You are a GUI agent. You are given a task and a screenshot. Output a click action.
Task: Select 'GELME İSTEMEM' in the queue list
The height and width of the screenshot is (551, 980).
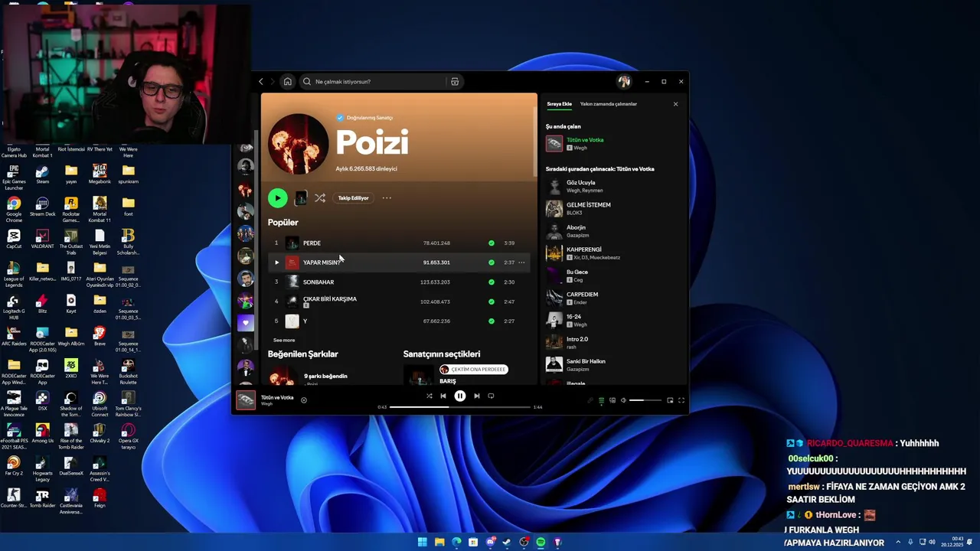point(588,205)
